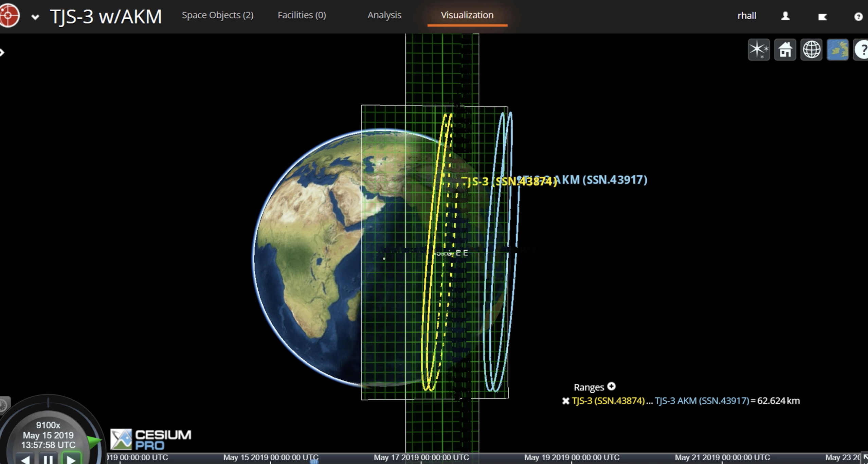
Task: Open the base layer imagery picker
Action: [x=837, y=50]
